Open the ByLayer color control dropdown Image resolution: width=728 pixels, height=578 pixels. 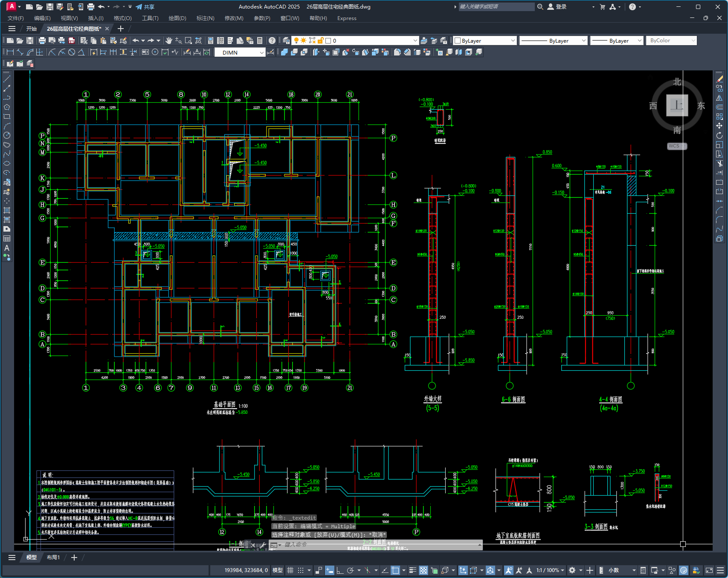coord(485,41)
